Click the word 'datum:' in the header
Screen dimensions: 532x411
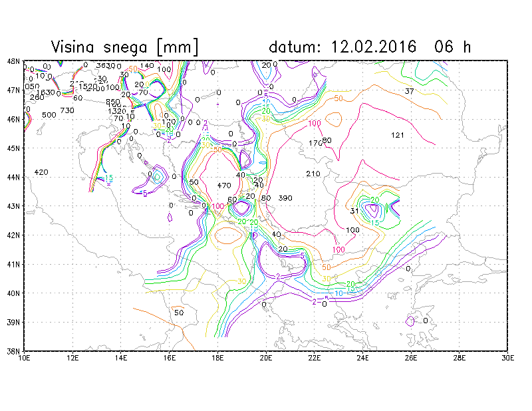coord(295,47)
